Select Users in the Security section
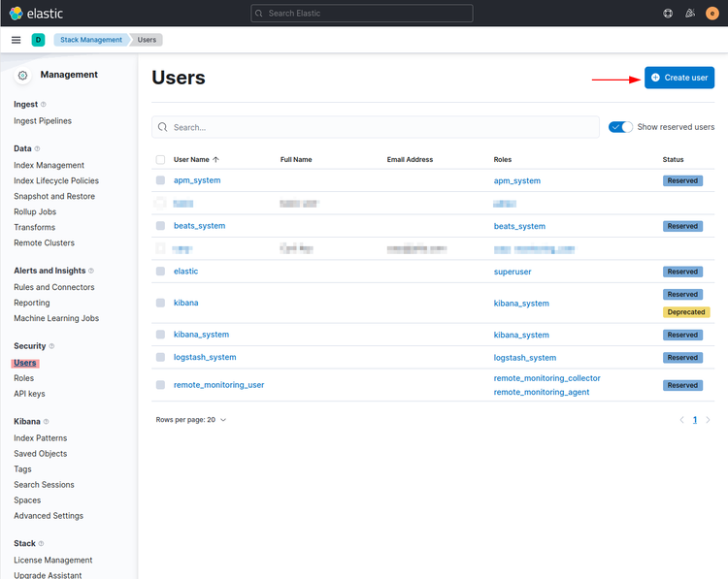The width and height of the screenshot is (728, 579). 25,364
